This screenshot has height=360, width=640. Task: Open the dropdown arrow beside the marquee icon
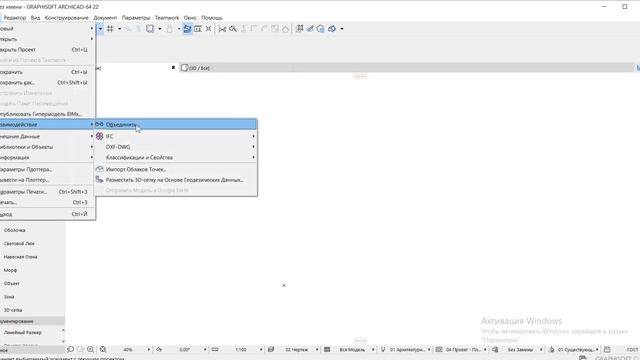(160, 29)
